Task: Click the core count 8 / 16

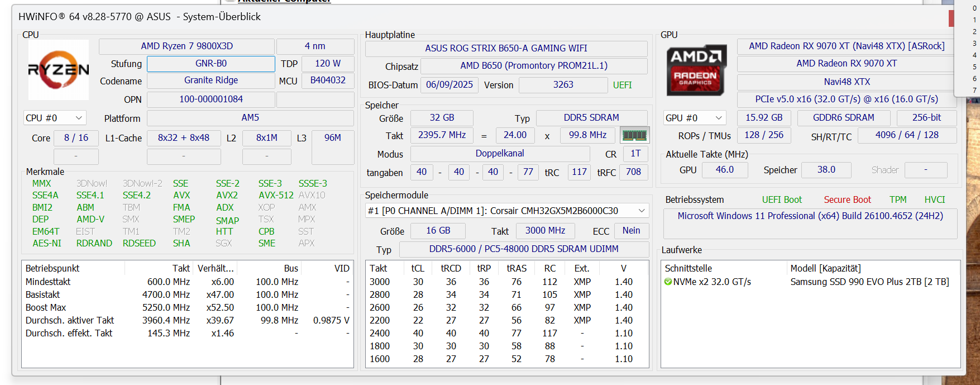Action: pyautogui.click(x=76, y=138)
